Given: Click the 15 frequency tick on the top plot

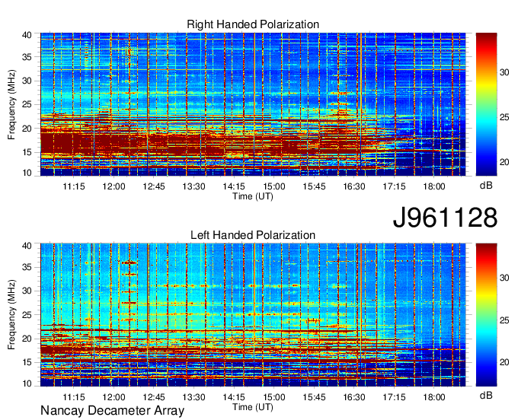Looking at the screenshot, I should click(27, 152).
